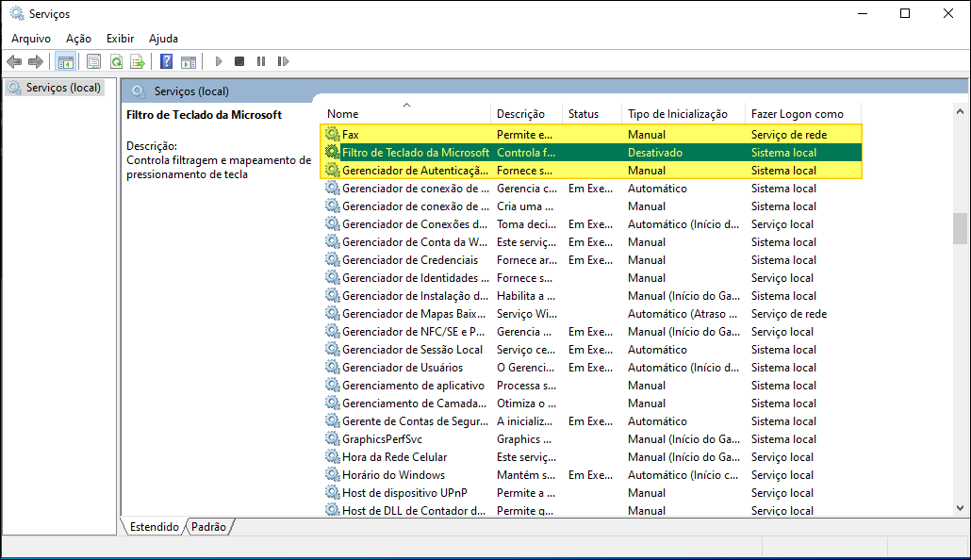The width and height of the screenshot is (971, 560).
Task: Select the Gerenciador de Conexões service name
Action: click(415, 224)
